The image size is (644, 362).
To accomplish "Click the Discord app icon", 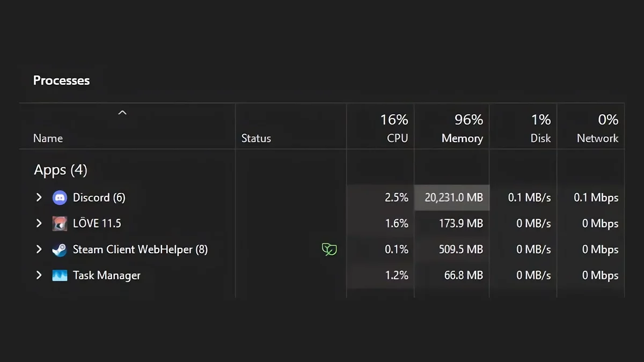I will tap(60, 197).
